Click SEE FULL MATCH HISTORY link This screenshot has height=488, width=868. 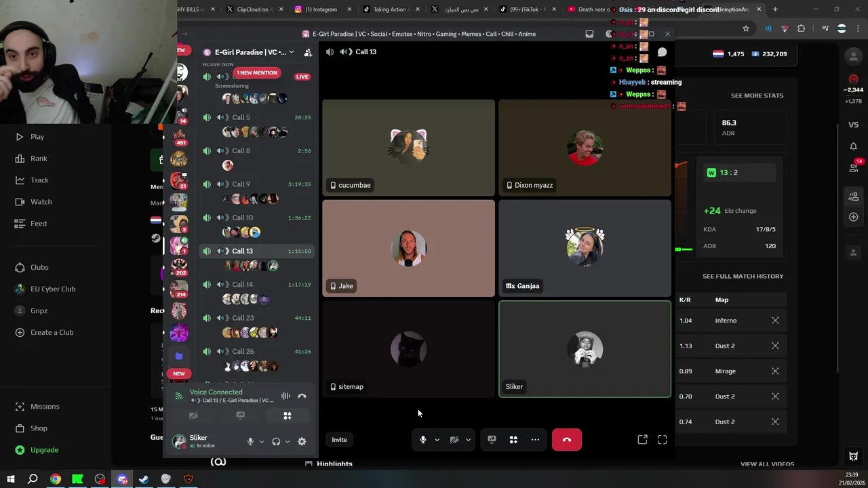(x=743, y=277)
